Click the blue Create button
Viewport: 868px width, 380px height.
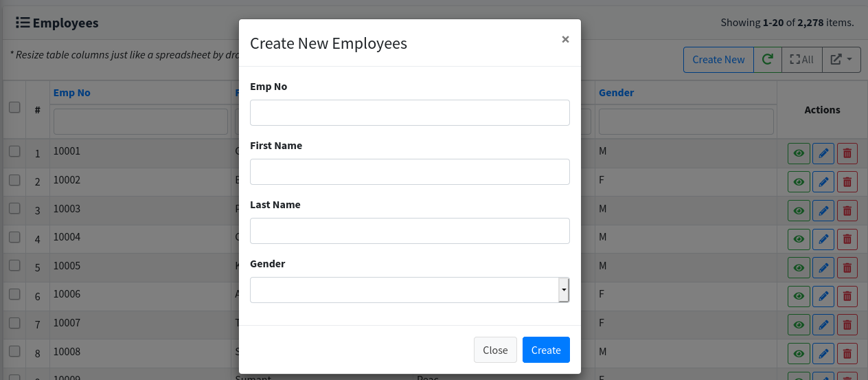[546, 350]
